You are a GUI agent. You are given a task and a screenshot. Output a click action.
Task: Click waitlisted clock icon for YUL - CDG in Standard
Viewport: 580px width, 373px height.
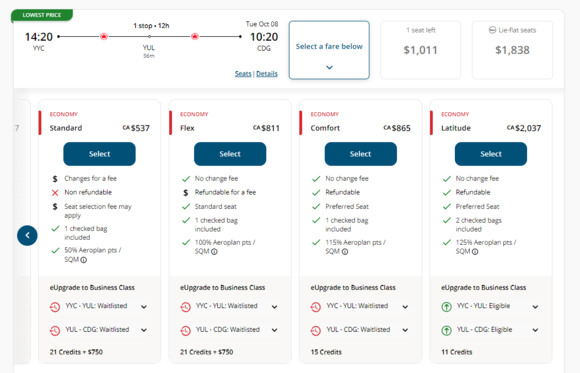(55, 330)
